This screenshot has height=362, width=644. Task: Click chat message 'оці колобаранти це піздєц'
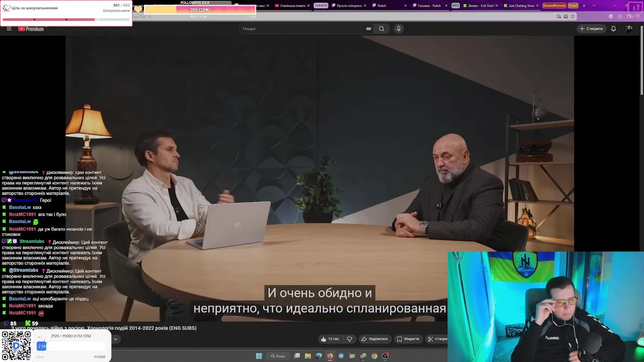pos(60,299)
